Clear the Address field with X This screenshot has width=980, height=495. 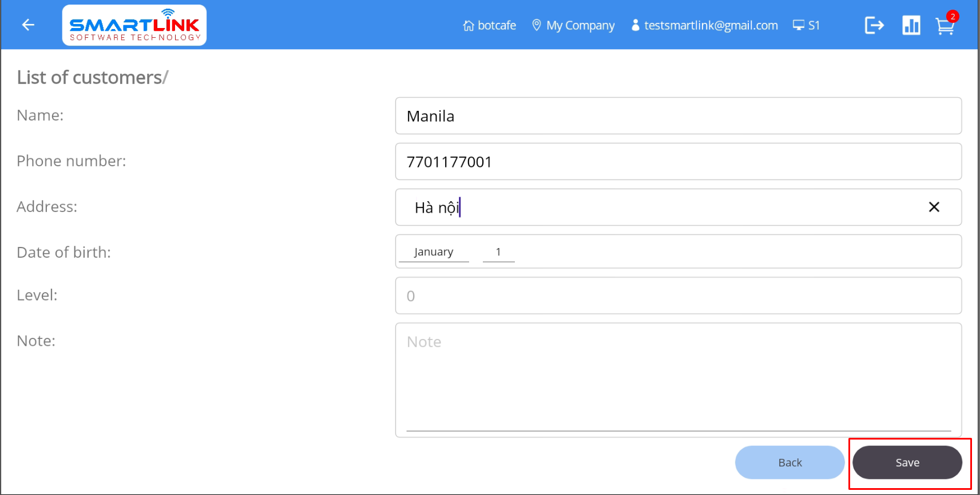pos(934,207)
